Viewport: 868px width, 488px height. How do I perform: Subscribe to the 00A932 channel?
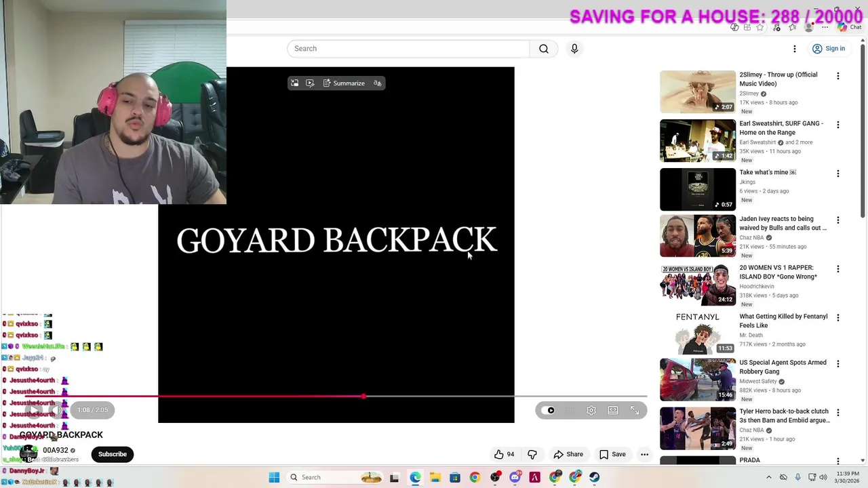(113, 454)
